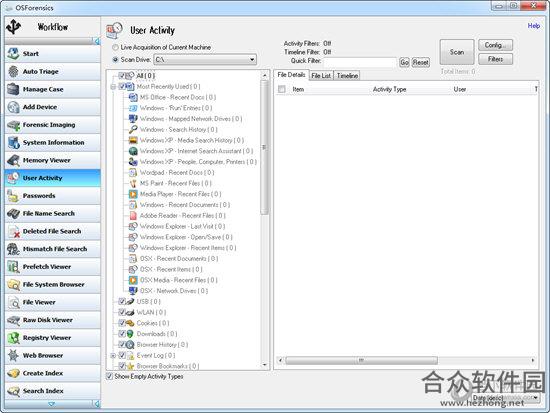Click the Reset button
The height and width of the screenshot is (413, 550).
coord(421,62)
